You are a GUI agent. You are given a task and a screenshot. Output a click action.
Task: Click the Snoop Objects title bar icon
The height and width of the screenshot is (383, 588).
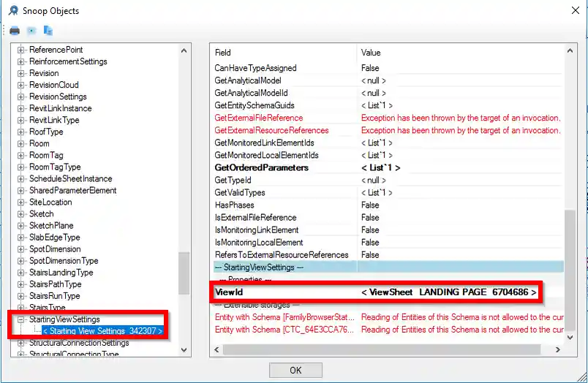coord(13,11)
